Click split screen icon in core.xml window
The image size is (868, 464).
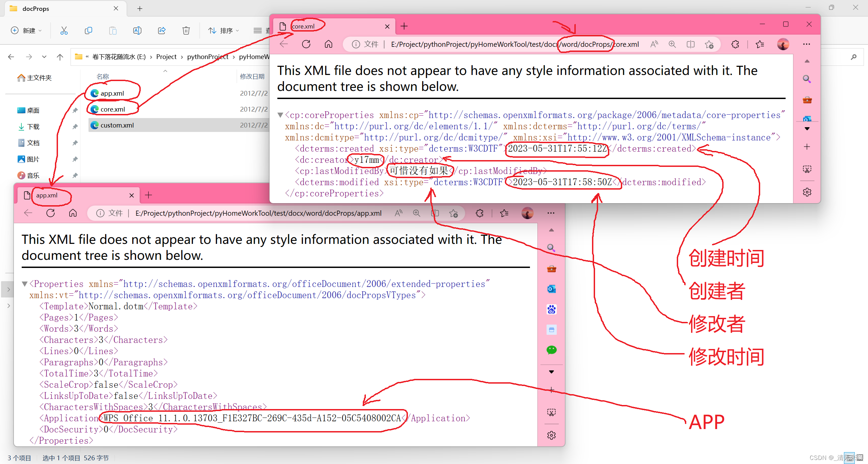click(x=690, y=44)
